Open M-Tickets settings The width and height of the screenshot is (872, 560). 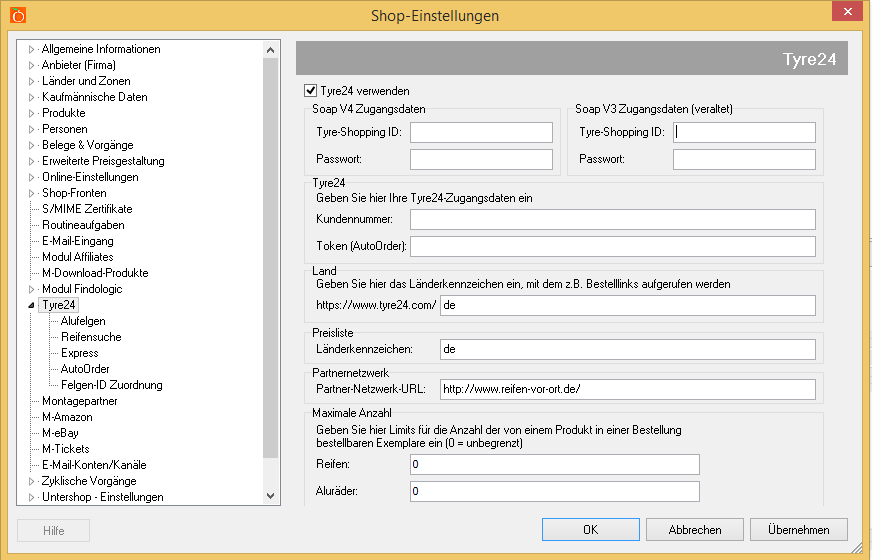pyautogui.click(x=66, y=449)
